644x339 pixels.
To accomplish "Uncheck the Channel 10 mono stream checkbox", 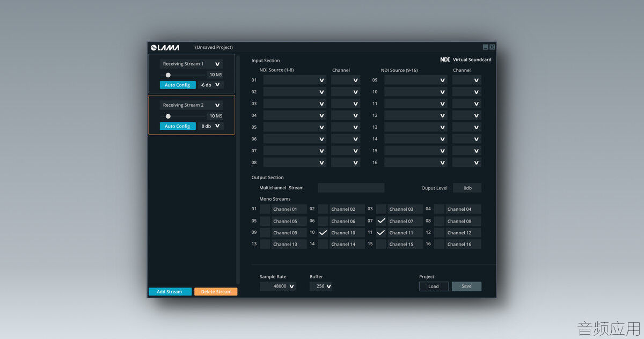I will [x=323, y=233].
